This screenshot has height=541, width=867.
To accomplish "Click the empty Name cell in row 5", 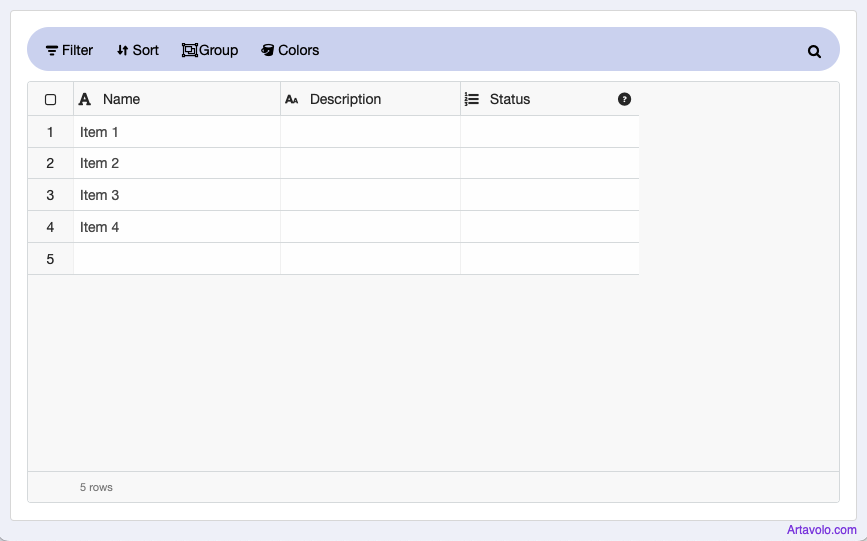I will pos(177,259).
